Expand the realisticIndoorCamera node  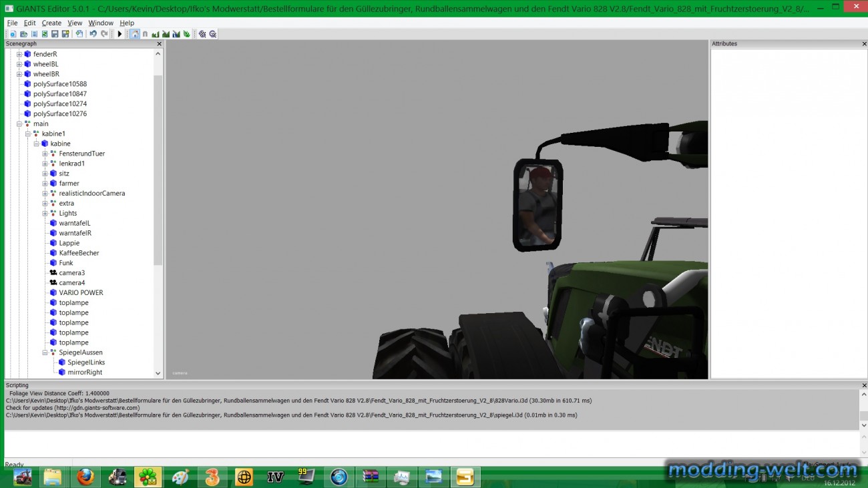(45, 193)
